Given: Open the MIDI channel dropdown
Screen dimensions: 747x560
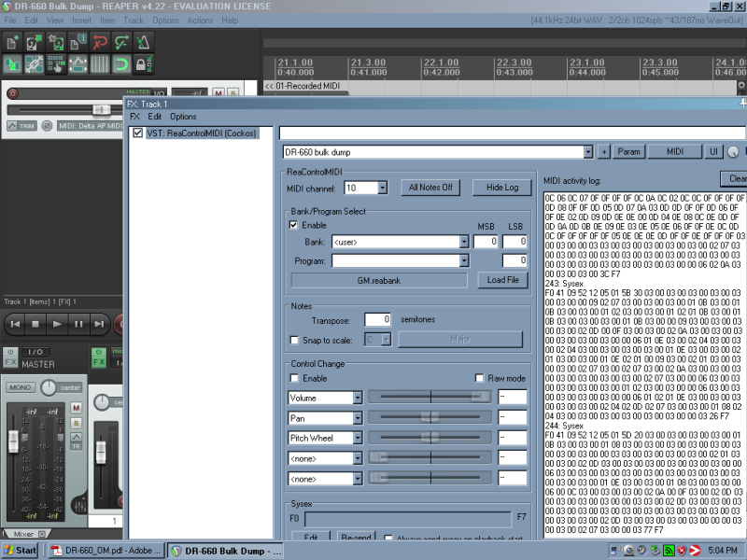Looking at the screenshot, I should (382, 189).
